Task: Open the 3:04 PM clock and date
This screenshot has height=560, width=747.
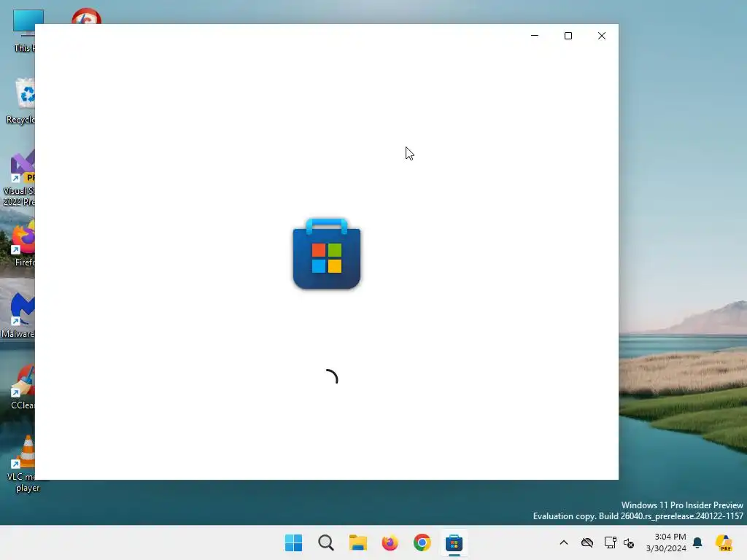Action: pyautogui.click(x=666, y=542)
